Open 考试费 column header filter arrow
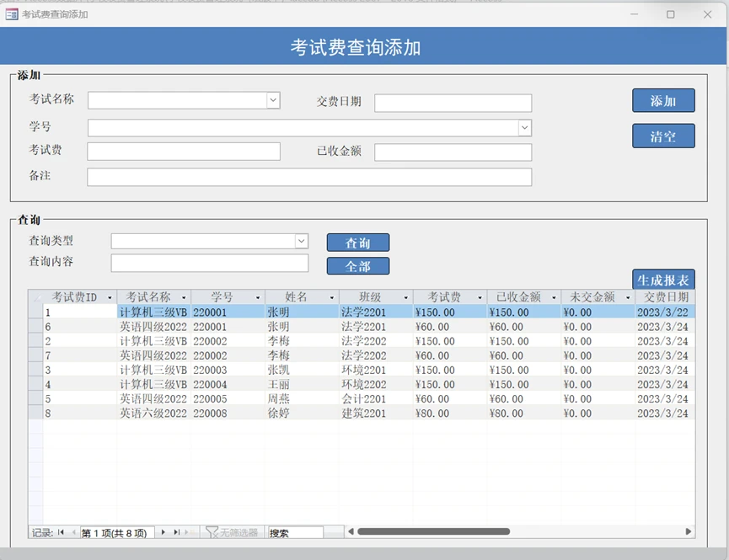This screenshot has width=729, height=560. coord(480,297)
